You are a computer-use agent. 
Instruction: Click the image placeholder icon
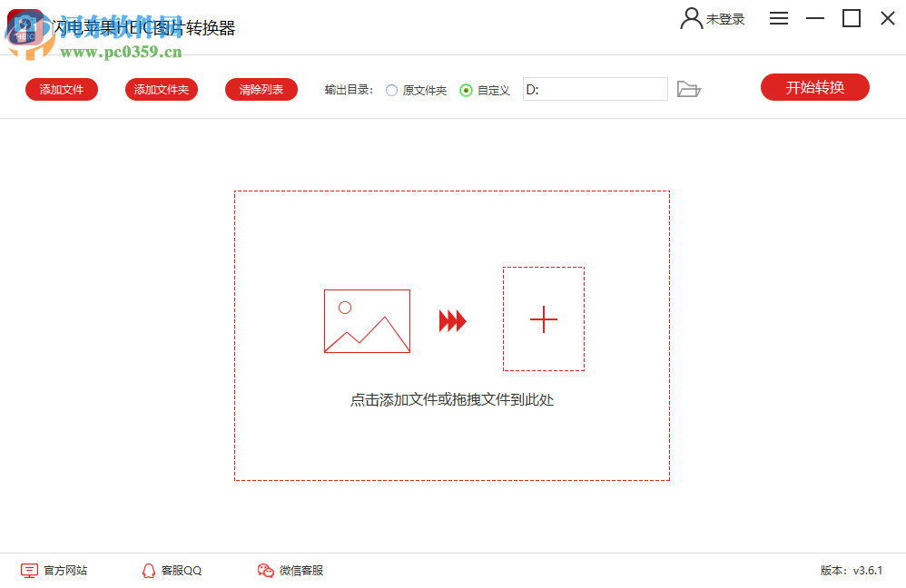pyautogui.click(x=367, y=320)
